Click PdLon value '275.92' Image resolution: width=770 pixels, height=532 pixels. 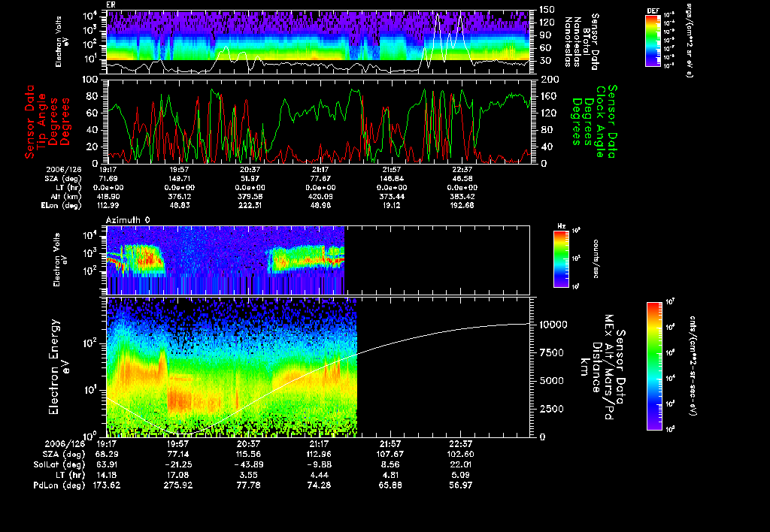point(177,485)
